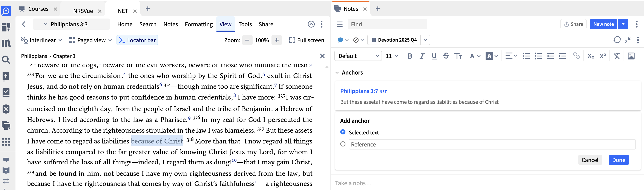Screen dimensions: 644x190
Task: Click the Bold formatting icon
Action: pyautogui.click(x=409, y=56)
